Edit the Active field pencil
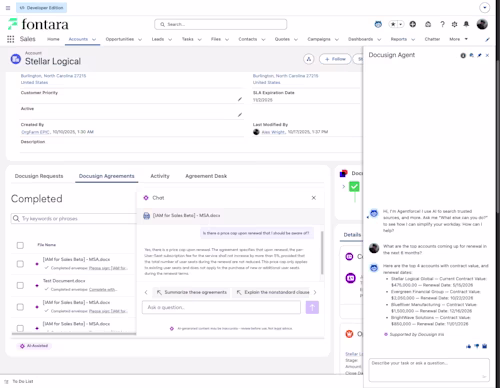This screenshot has width=500, height=388. [x=240, y=115]
